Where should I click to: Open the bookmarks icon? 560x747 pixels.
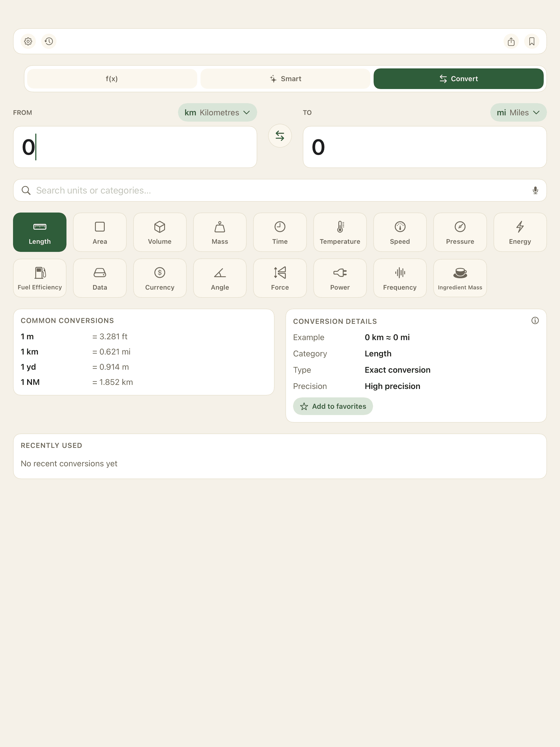pyautogui.click(x=532, y=41)
